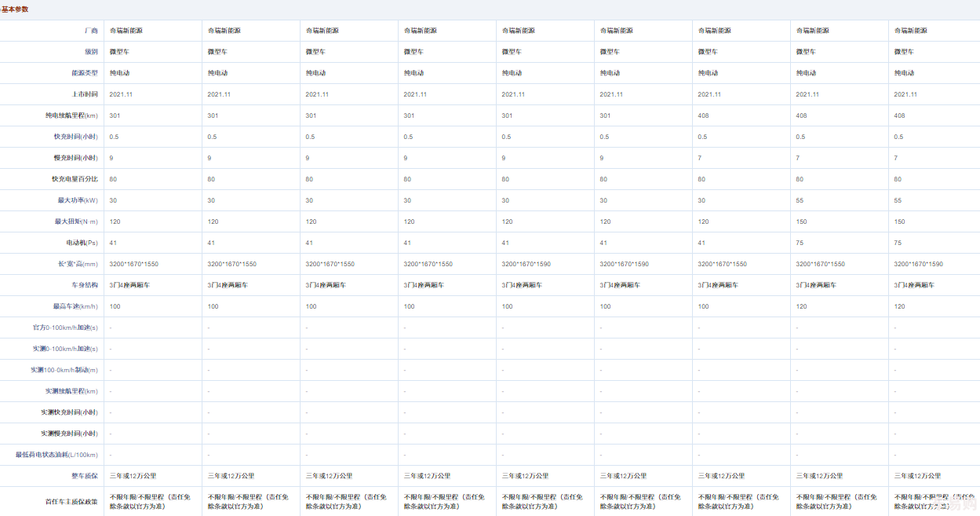Click 2021.11 launch date in the first vehicle column
Viewport: 980px width, 516px height.
pyautogui.click(x=121, y=94)
